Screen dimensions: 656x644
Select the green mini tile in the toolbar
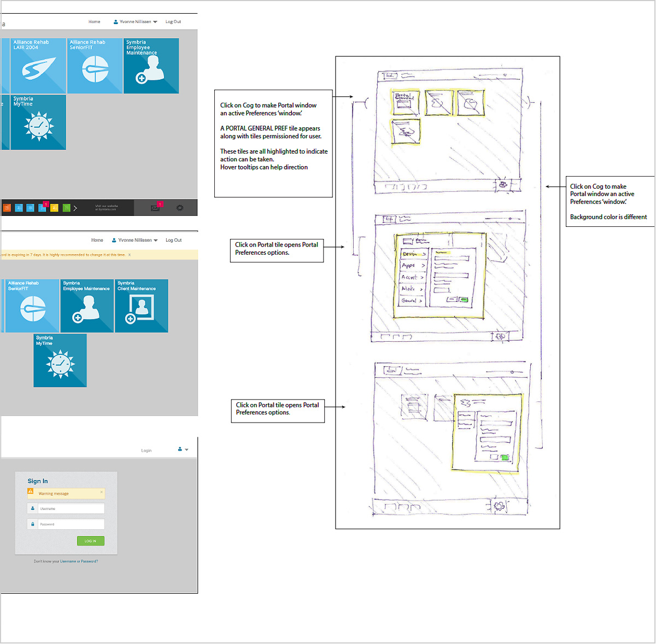66,208
